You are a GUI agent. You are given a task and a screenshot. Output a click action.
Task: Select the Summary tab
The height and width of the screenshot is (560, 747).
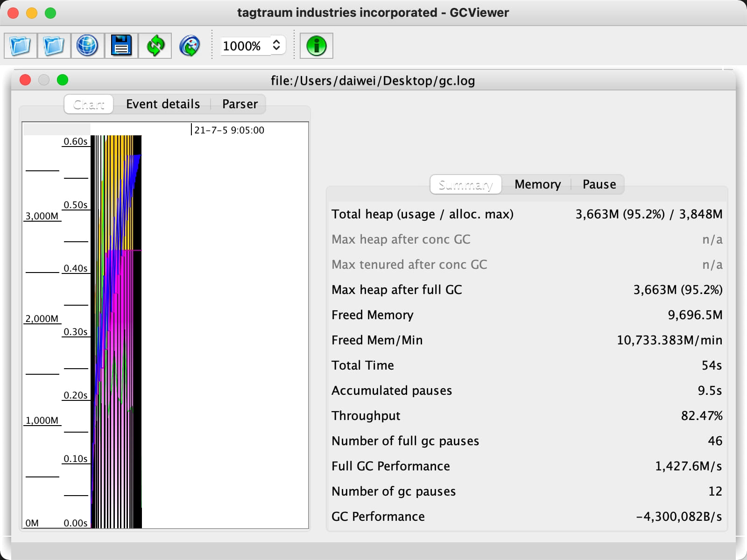[465, 184]
